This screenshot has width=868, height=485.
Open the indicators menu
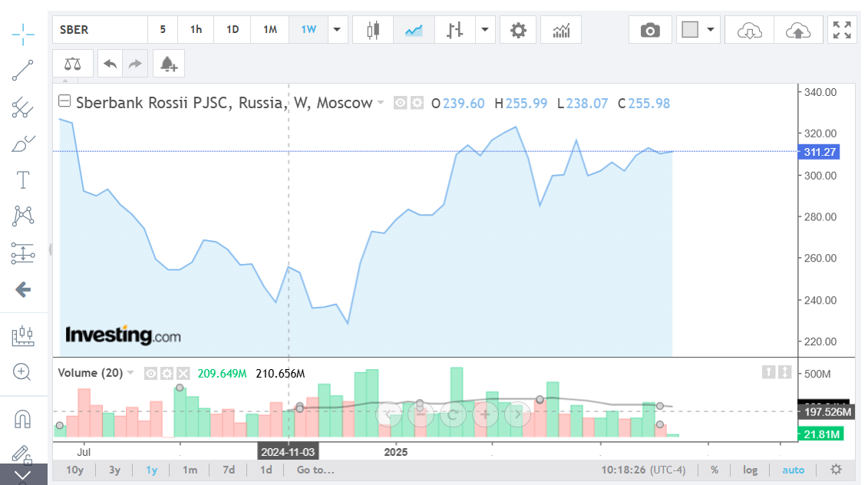coord(561,30)
